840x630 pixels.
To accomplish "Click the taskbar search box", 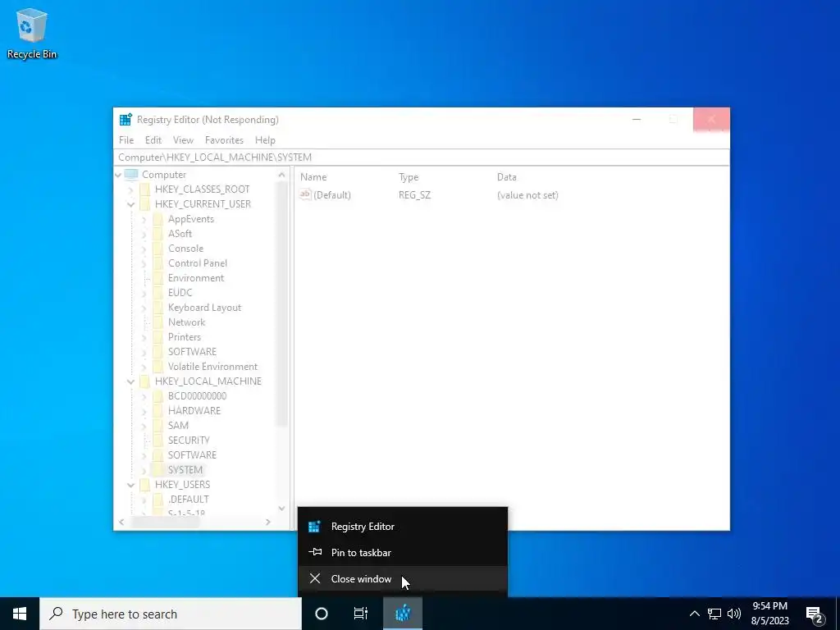I will [x=171, y=614].
